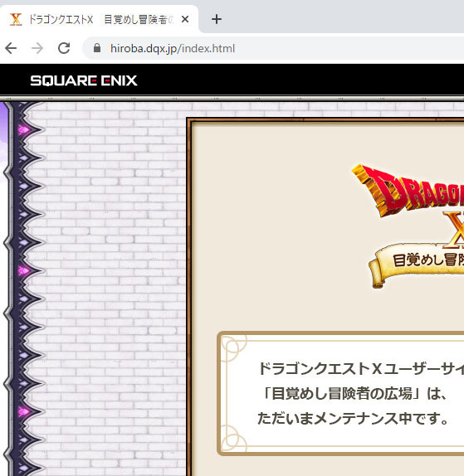Viewport: 464px width, 476px height.
Task: Click the Dragon Quest X tab favicon
Action: click(x=16, y=19)
